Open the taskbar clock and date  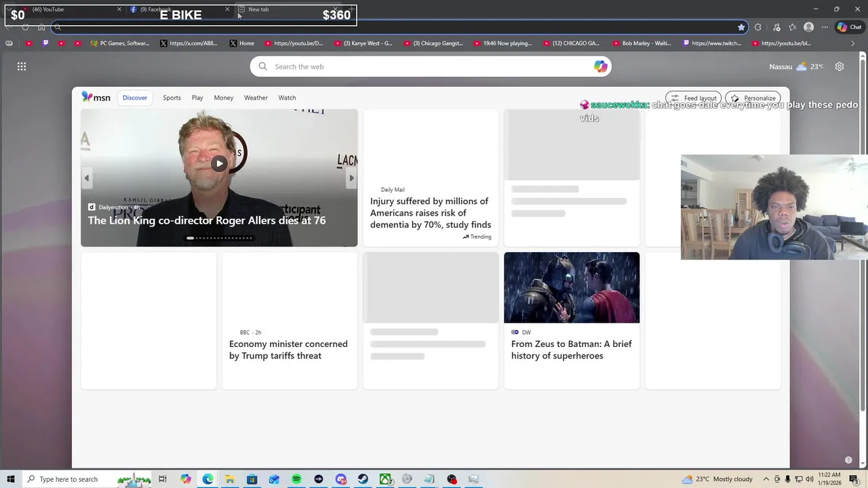(830, 479)
